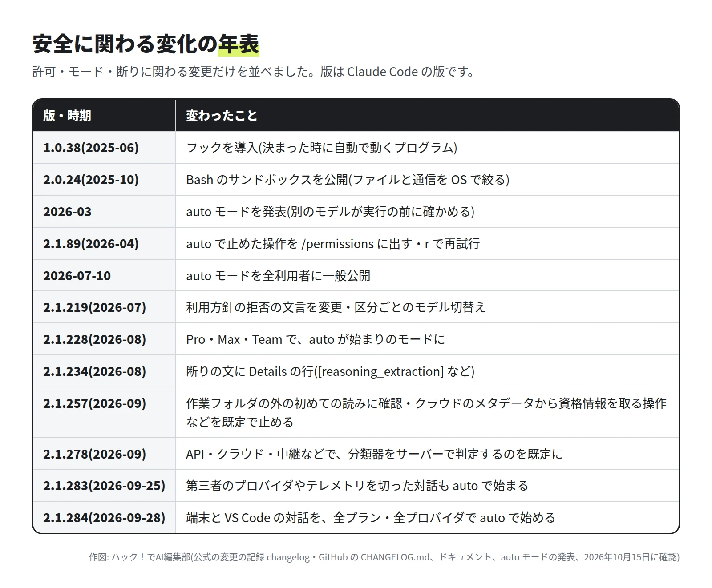
Task: Click the 利用方針の拒否の文言を変更 description
Action: coord(336,307)
